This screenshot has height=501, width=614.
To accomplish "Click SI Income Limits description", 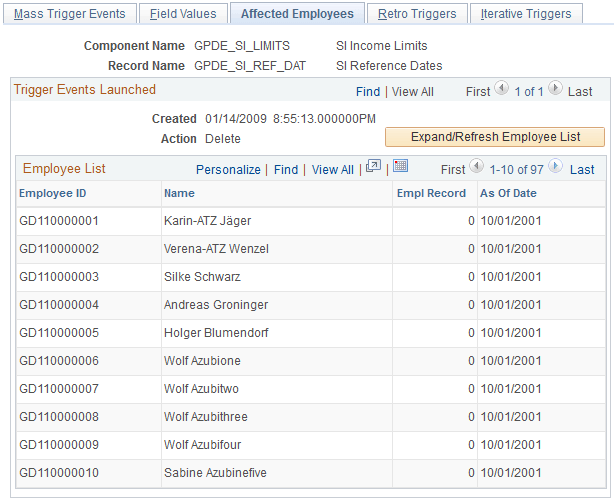I will [x=381, y=46].
